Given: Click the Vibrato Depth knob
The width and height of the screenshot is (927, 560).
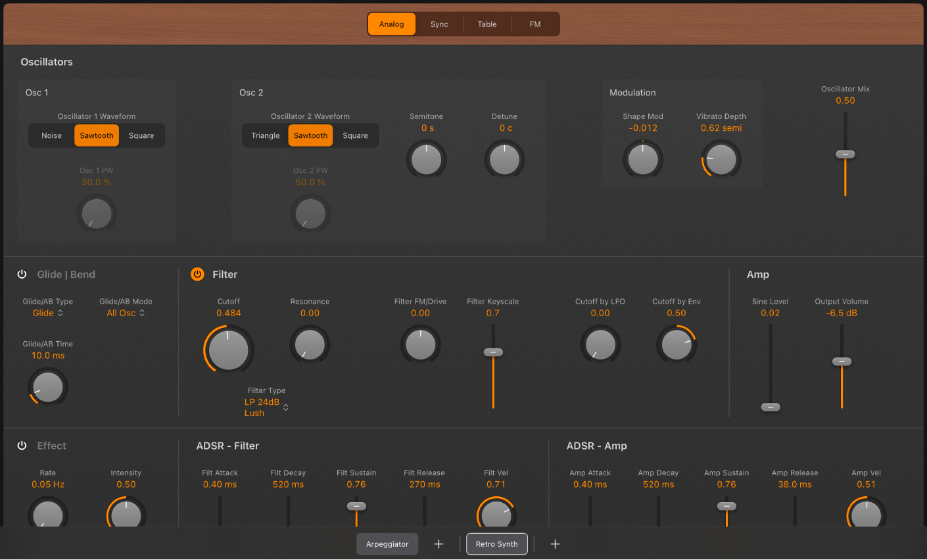Looking at the screenshot, I should pyautogui.click(x=721, y=158).
